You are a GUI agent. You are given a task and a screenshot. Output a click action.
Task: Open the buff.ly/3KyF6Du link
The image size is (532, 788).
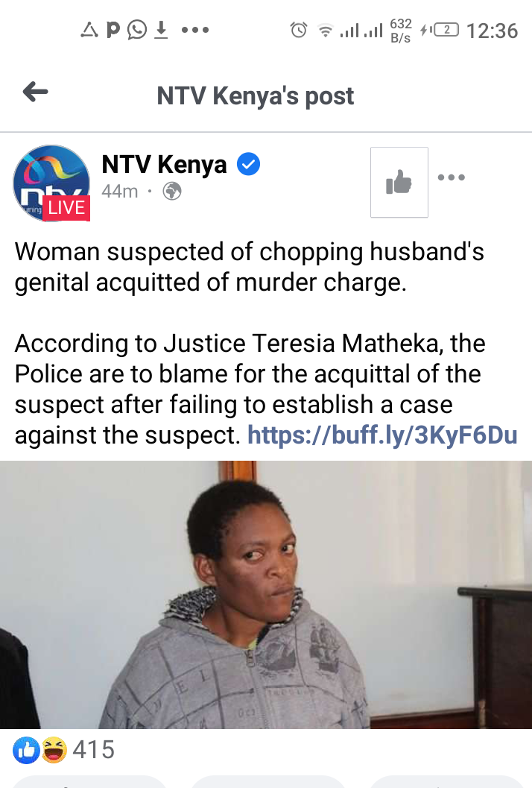coord(382,435)
